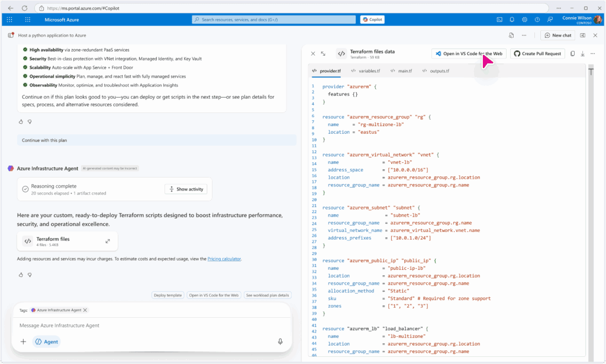Toggle the Agent mode button

46,342
